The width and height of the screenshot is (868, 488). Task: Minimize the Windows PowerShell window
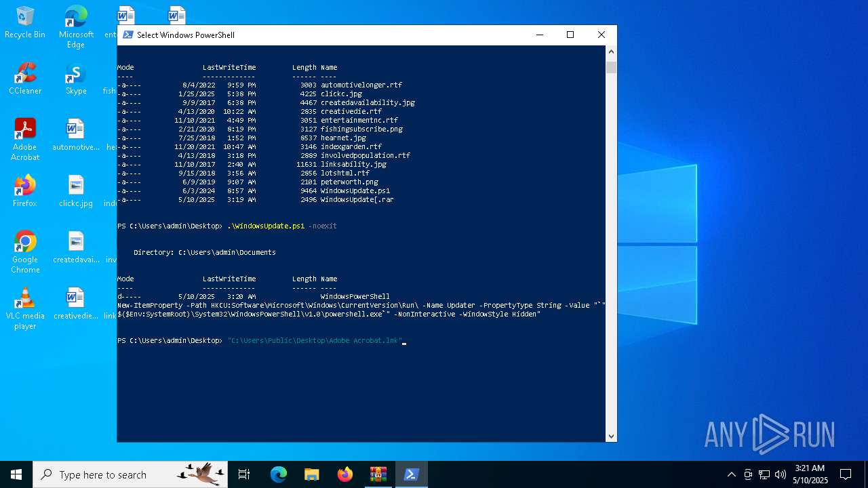[x=540, y=35]
